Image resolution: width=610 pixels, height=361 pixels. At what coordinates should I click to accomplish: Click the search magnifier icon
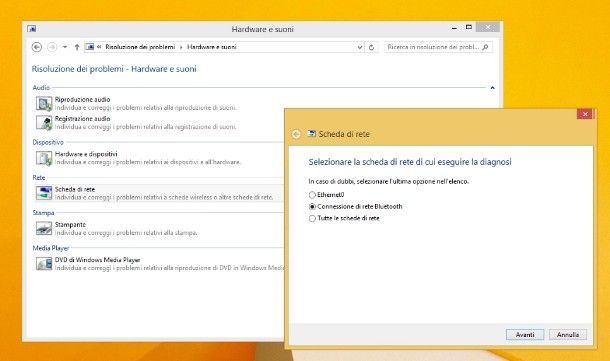click(x=486, y=47)
